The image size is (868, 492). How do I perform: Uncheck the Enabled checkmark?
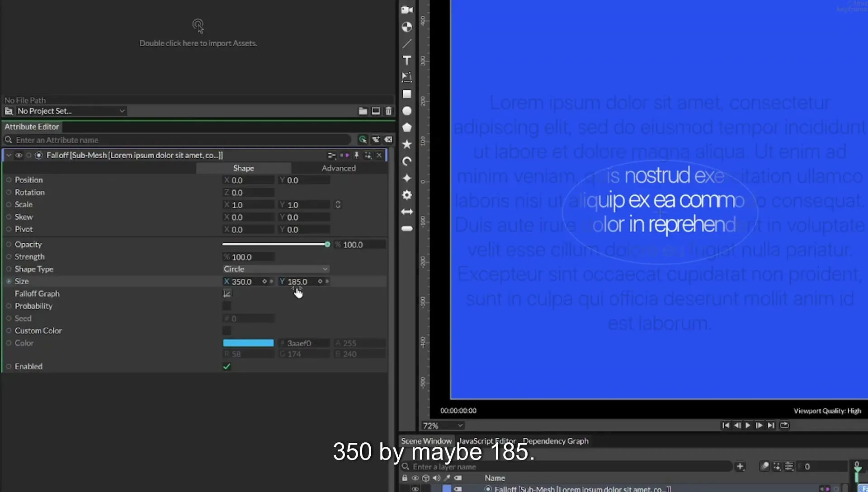coord(226,366)
